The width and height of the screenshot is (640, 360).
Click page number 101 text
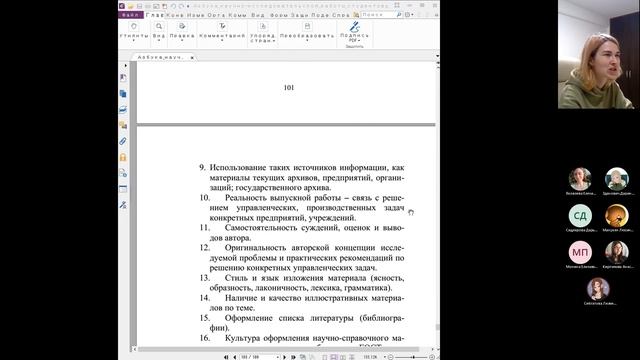click(x=289, y=87)
